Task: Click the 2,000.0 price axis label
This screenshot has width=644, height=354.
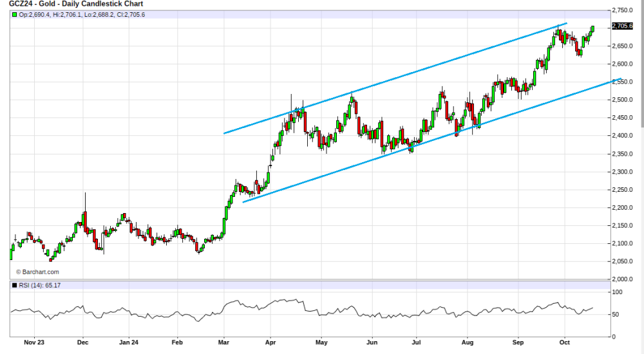Action: coord(623,279)
